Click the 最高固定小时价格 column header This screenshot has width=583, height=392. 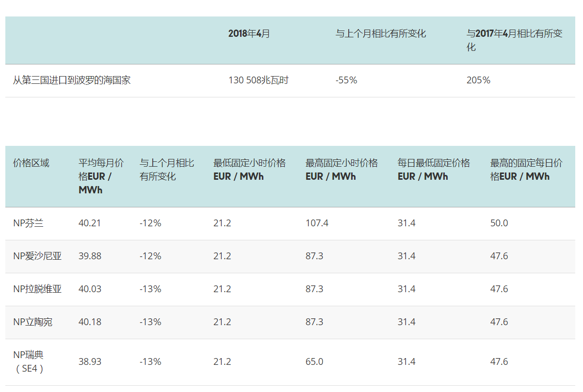[341, 170]
